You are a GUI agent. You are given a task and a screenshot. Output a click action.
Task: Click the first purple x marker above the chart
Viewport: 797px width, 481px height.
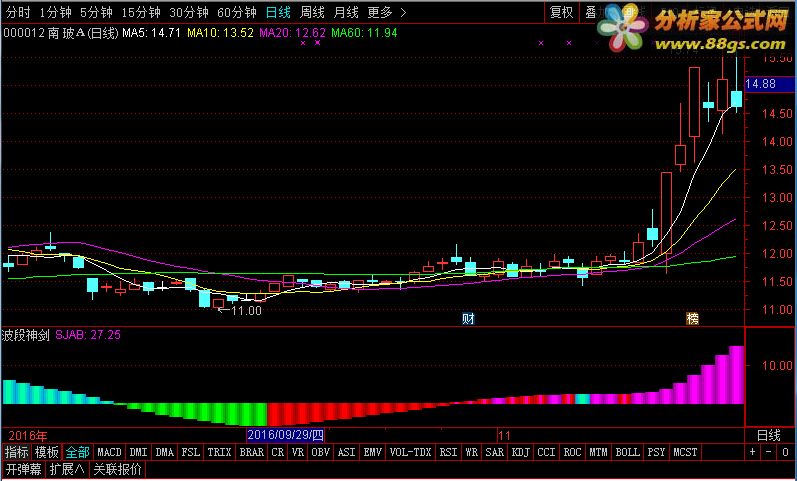tap(303, 43)
